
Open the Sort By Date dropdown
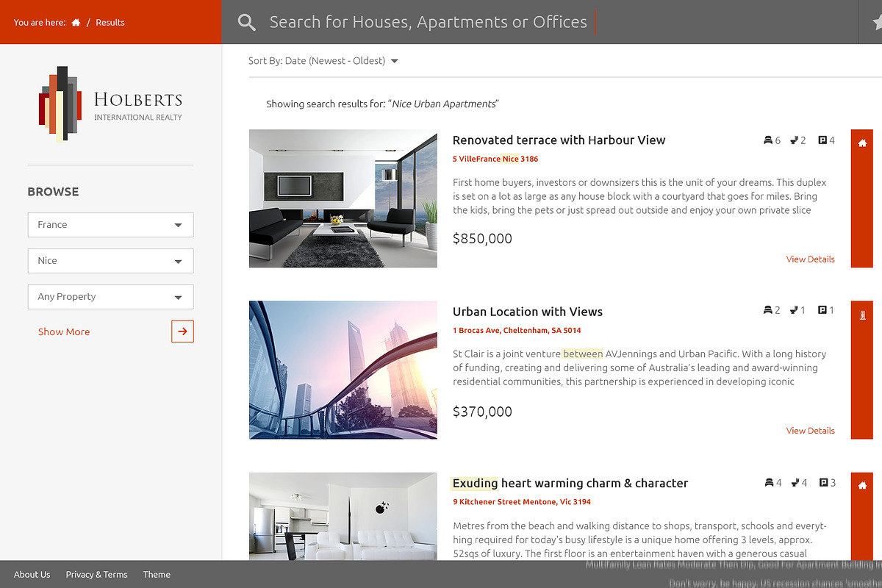(x=323, y=61)
